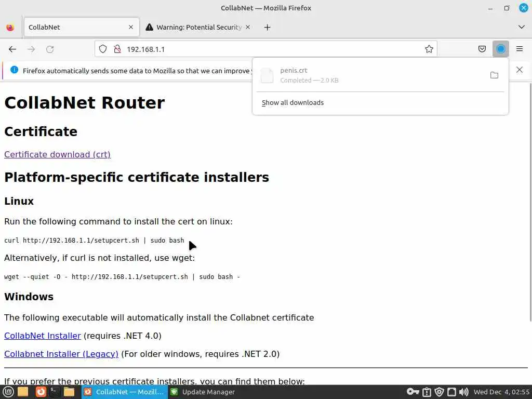Bookmark this page with the star
Image resolution: width=532 pixels, height=399 pixels.
click(429, 49)
